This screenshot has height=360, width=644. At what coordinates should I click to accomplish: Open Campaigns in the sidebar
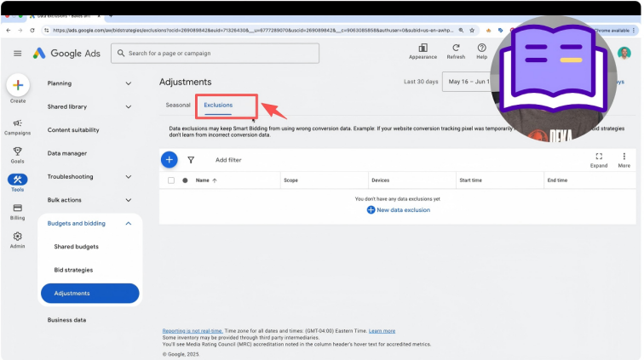point(17,127)
